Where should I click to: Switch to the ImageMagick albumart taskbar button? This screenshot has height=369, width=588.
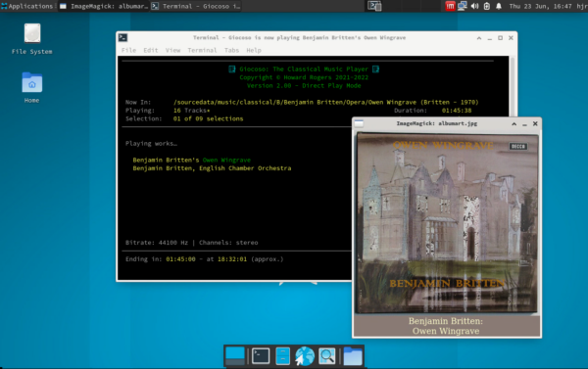(104, 6)
